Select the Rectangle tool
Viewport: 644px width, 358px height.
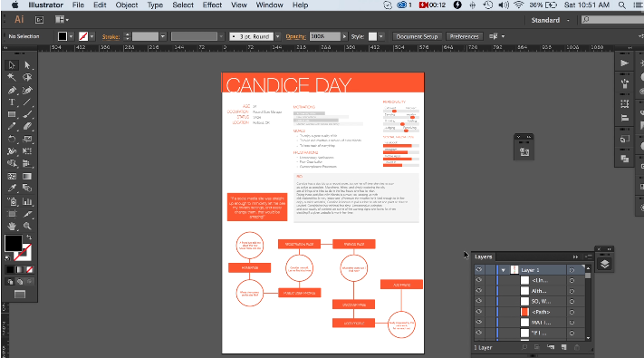[x=12, y=115]
